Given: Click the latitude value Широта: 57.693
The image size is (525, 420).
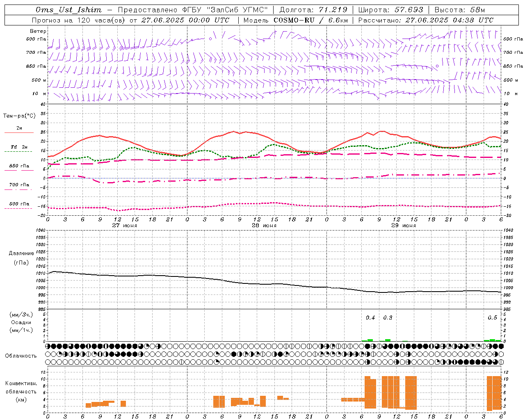Looking at the screenshot, I should pyautogui.click(x=390, y=10).
